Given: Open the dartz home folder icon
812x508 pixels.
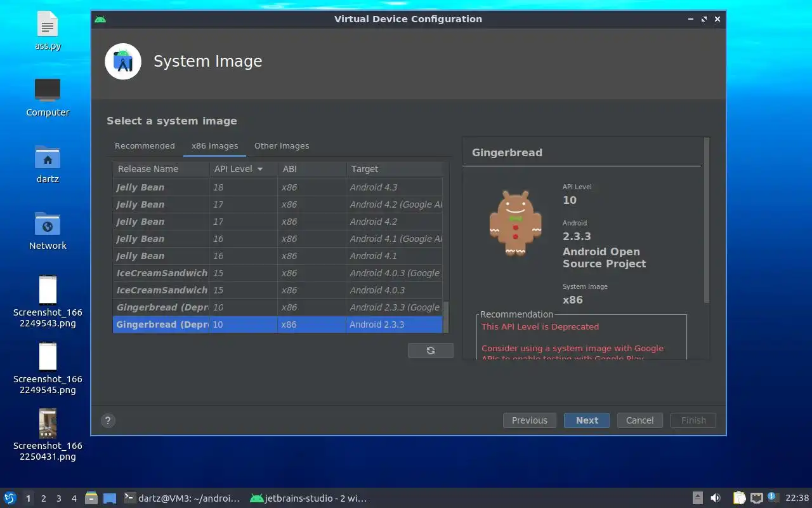Looking at the screenshot, I should (x=48, y=164).
